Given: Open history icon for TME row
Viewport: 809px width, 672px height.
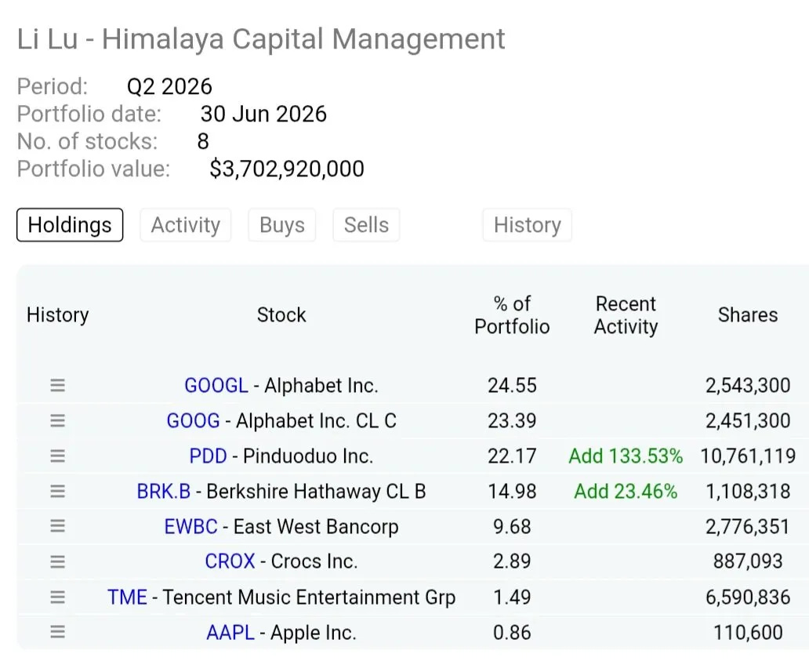Looking at the screenshot, I should coord(57,597).
